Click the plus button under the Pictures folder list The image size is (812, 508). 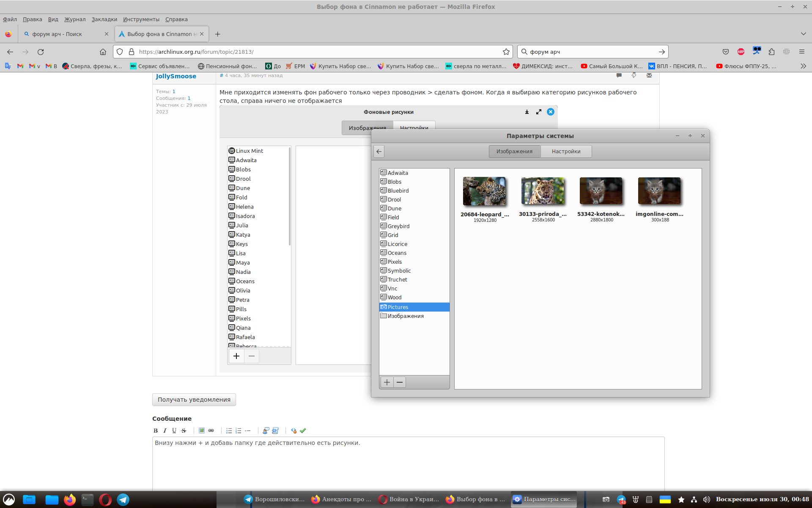(387, 382)
